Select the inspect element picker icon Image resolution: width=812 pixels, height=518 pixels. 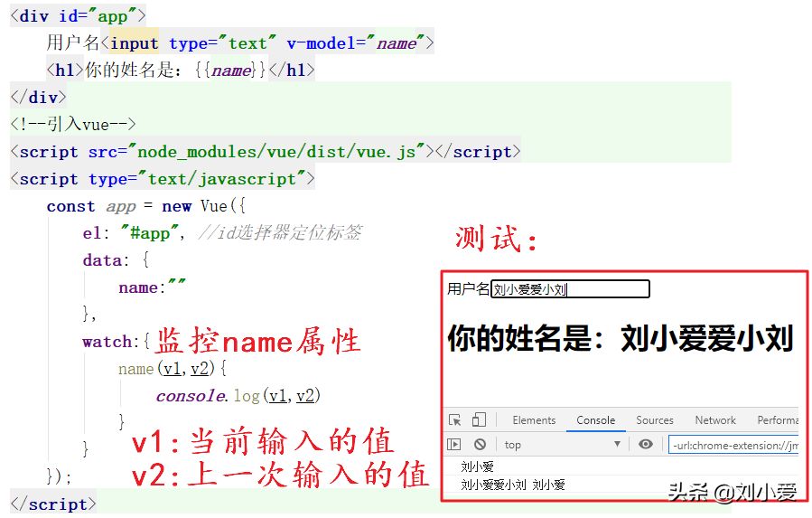pyautogui.click(x=454, y=419)
